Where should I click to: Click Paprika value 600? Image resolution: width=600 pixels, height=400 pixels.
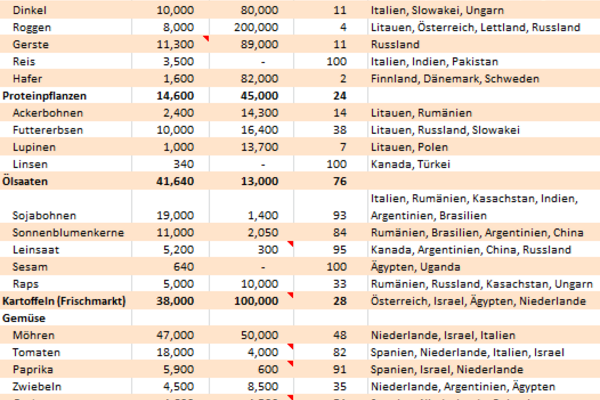[x=268, y=370]
